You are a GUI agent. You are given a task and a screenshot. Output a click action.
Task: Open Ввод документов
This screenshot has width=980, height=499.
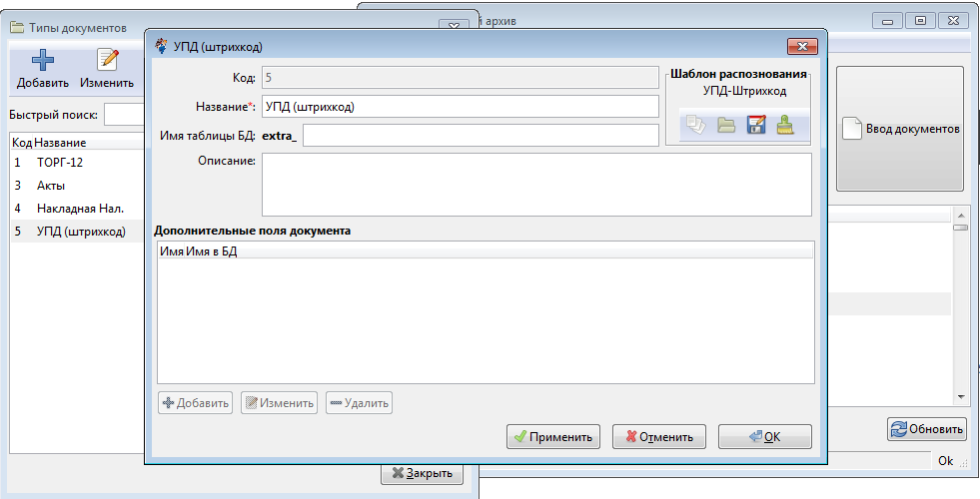900,129
